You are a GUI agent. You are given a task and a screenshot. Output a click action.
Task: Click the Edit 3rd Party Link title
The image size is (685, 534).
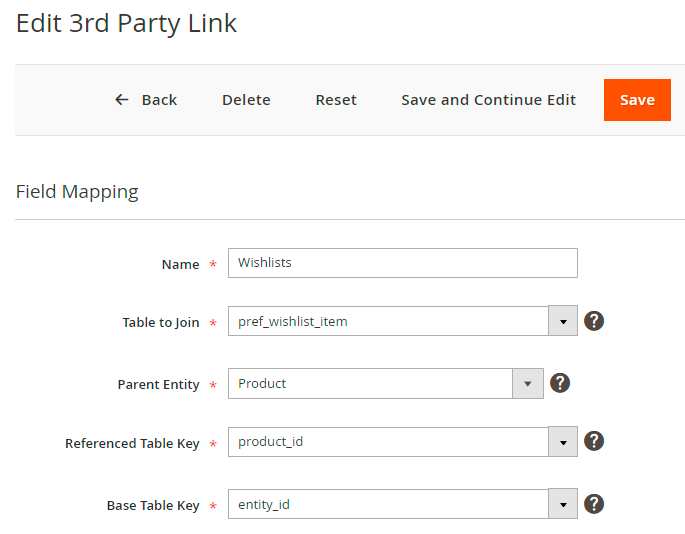coord(127,24)
